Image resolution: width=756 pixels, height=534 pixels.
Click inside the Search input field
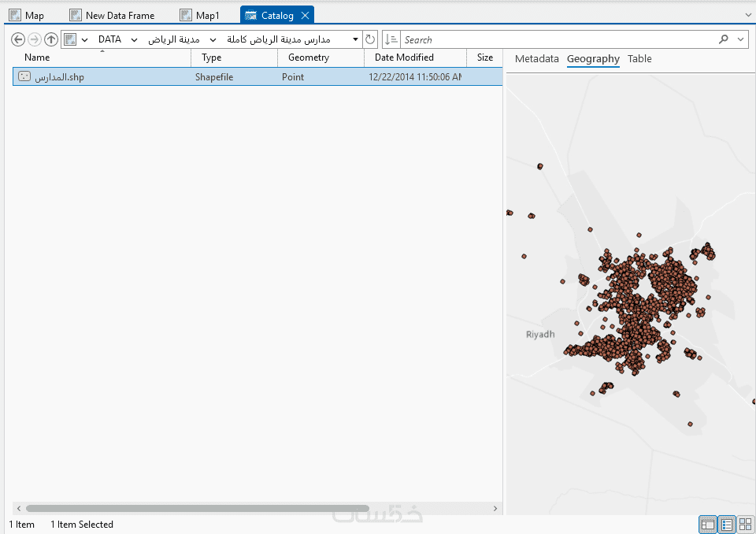(x=559, y=39)
